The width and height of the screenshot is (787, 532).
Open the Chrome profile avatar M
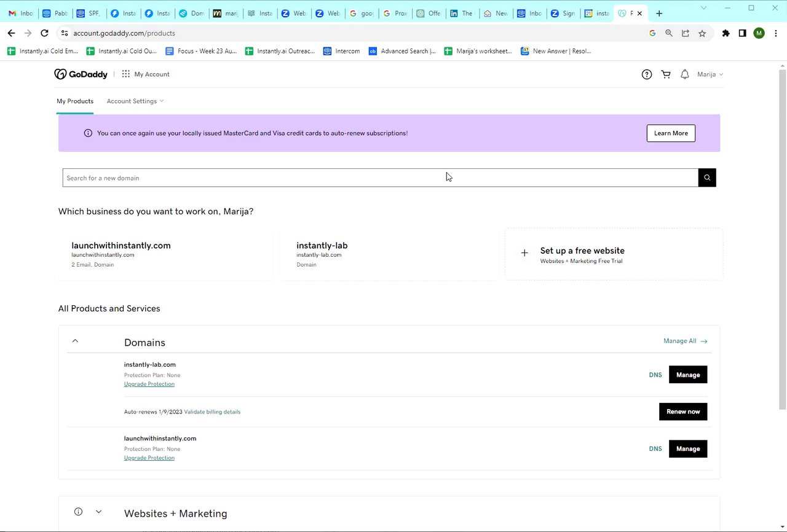click(759, 33)
